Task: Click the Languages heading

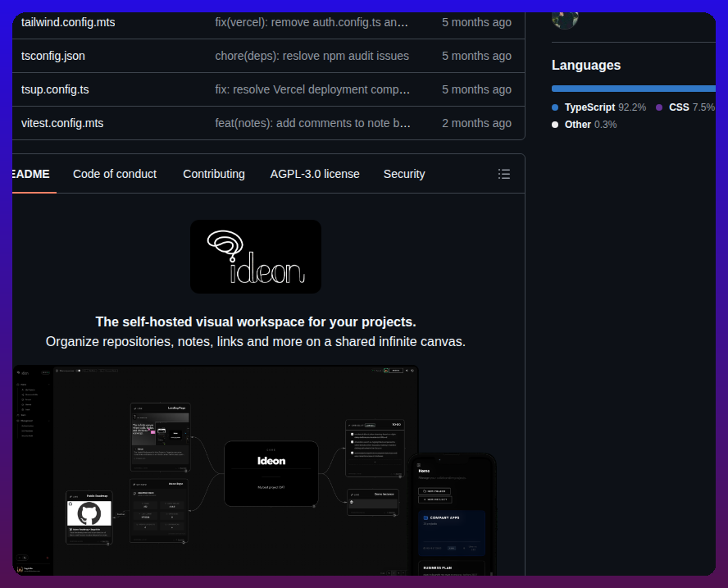Action: click(586, 65)
